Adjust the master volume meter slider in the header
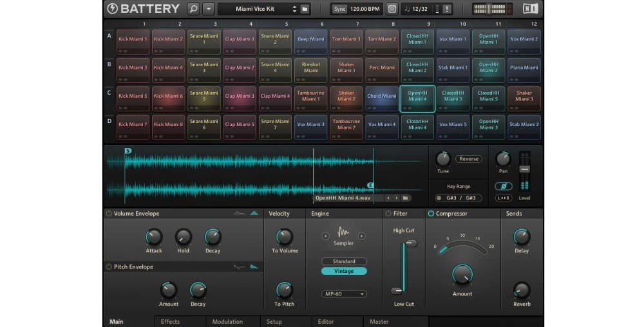The height and width of the screenshot is (327, 644). [489, 9]
